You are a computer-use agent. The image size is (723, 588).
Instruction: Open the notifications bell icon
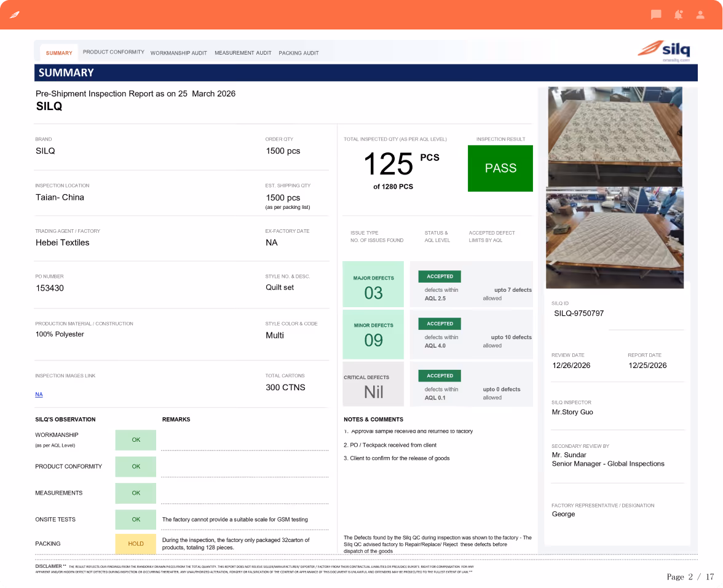678,15
